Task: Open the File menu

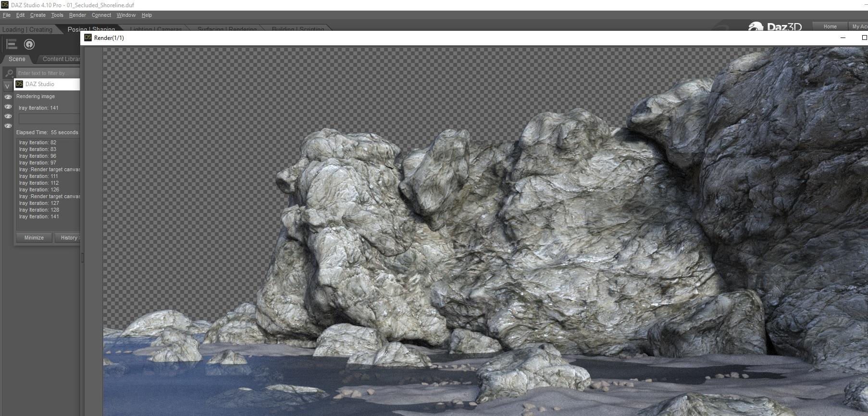Action: 7,15
